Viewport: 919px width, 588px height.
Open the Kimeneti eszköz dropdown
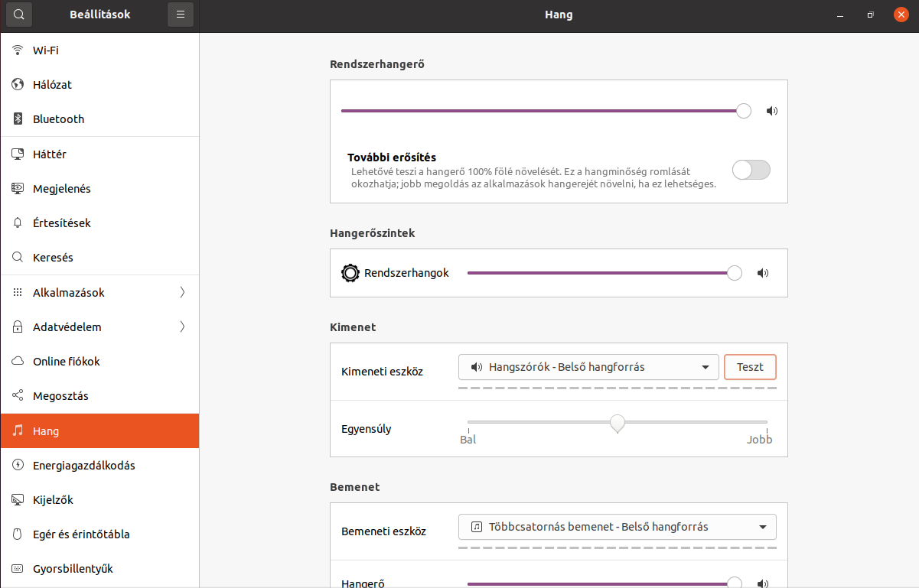[588, 367]
